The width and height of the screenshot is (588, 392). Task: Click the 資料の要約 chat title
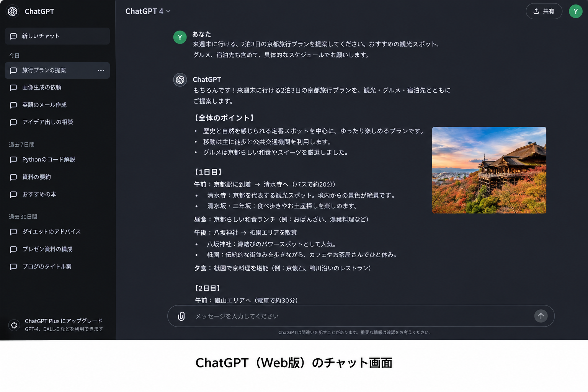pos(36,177)
